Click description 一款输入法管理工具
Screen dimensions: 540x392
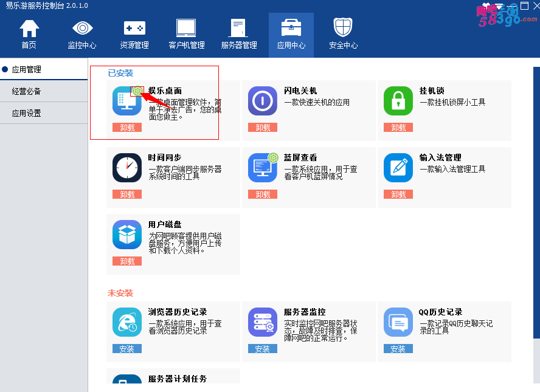452,169
